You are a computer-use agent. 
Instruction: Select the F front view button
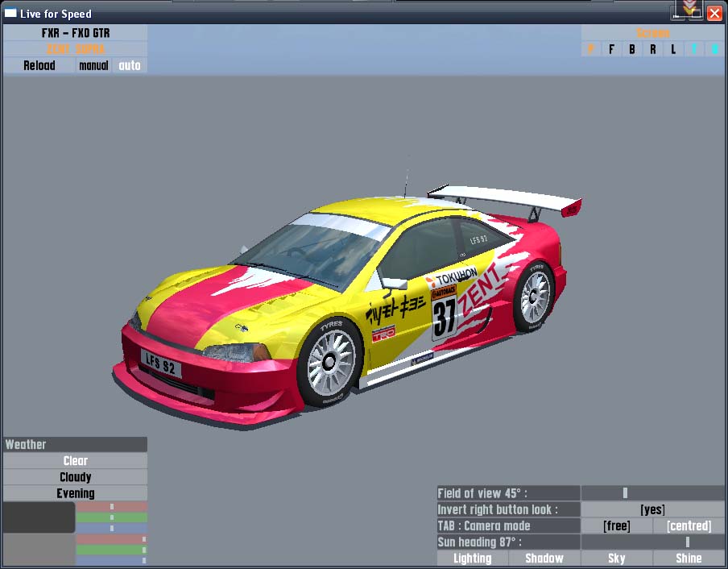611,49
